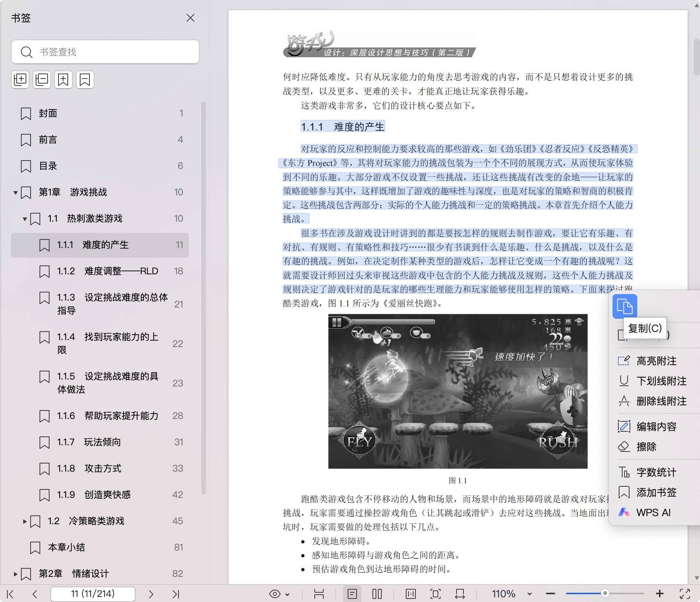Go to the previous page

click(35, 594)
